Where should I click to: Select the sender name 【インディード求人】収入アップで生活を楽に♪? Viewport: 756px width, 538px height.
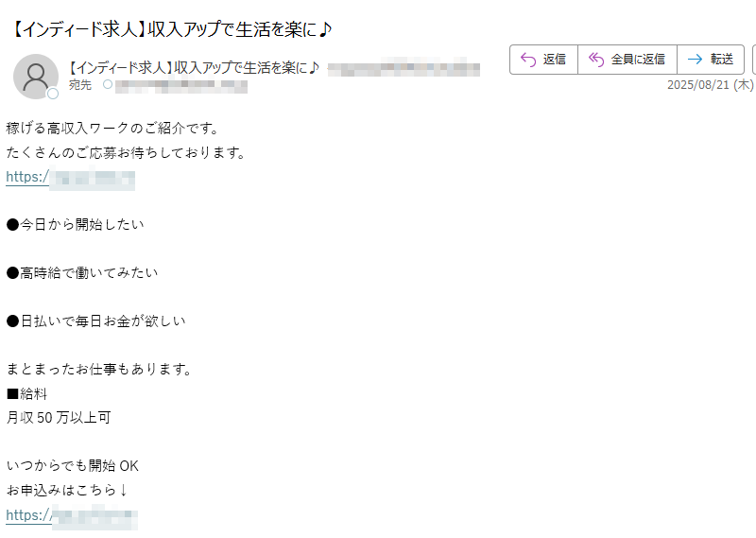coord(192,67)
